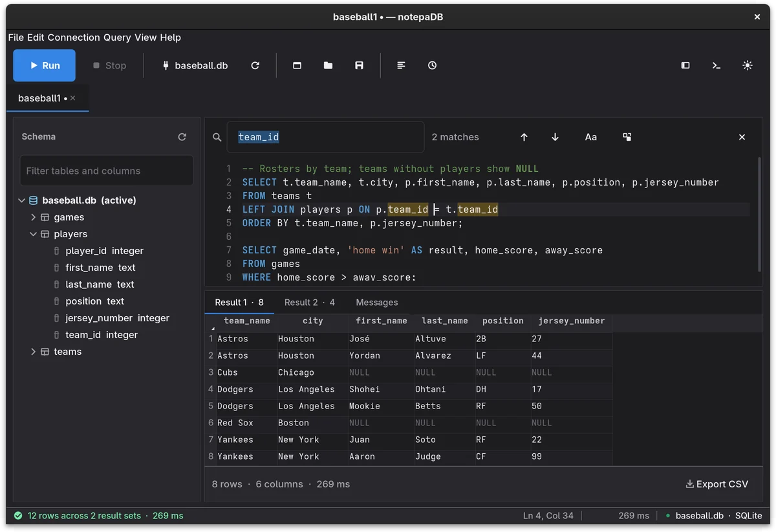The height and width of the screenshot is (532, 776).
Task: Toggle the sidebar panel icon
Action: pos(685,65)
